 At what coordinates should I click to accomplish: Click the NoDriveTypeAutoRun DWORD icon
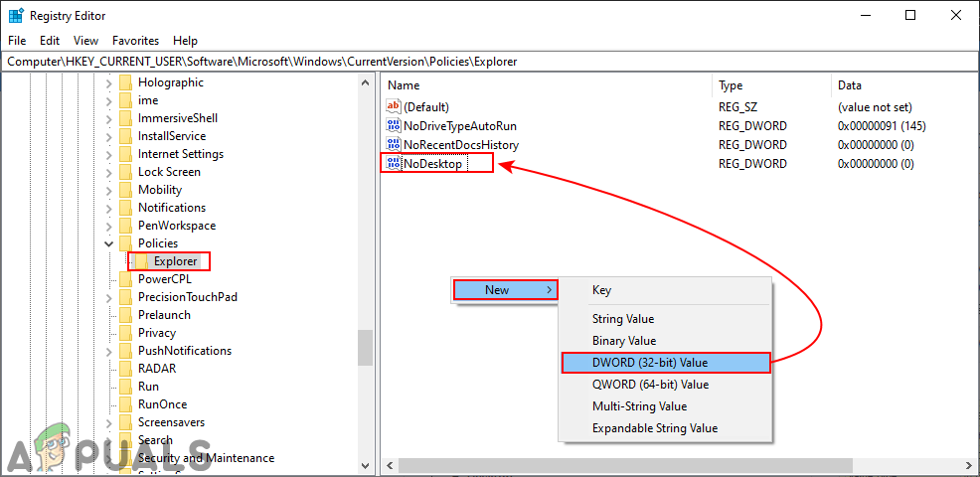point(394,125)
